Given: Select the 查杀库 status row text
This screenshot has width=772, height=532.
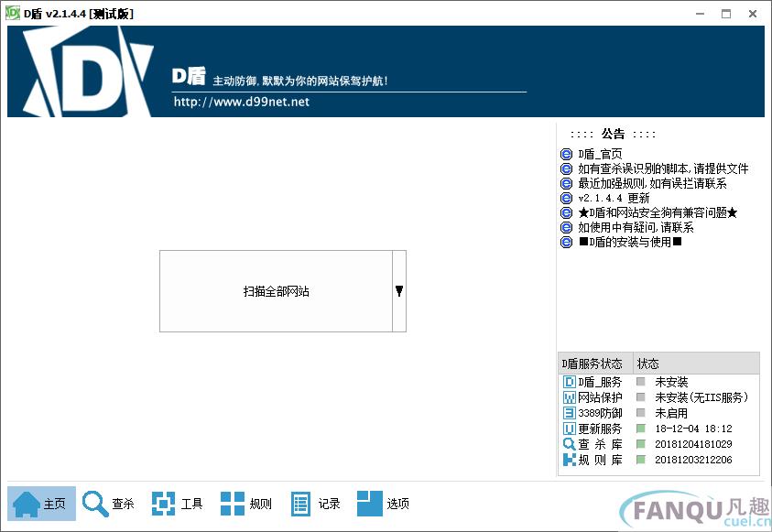Looking at the screenshot, I should [x=600, y=444].
